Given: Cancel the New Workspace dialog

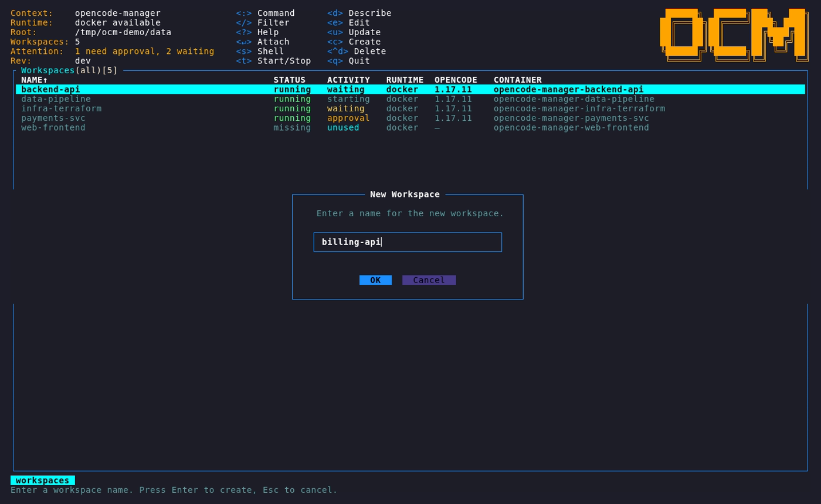Looking at the screenshot, I should (x=429, y=280).
